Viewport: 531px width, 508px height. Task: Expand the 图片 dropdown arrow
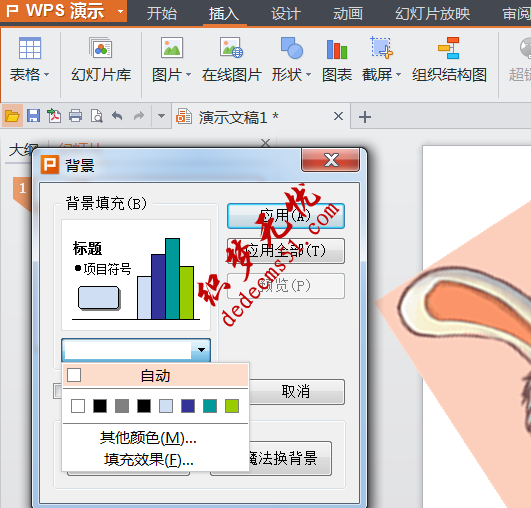[x=188, y=74]
